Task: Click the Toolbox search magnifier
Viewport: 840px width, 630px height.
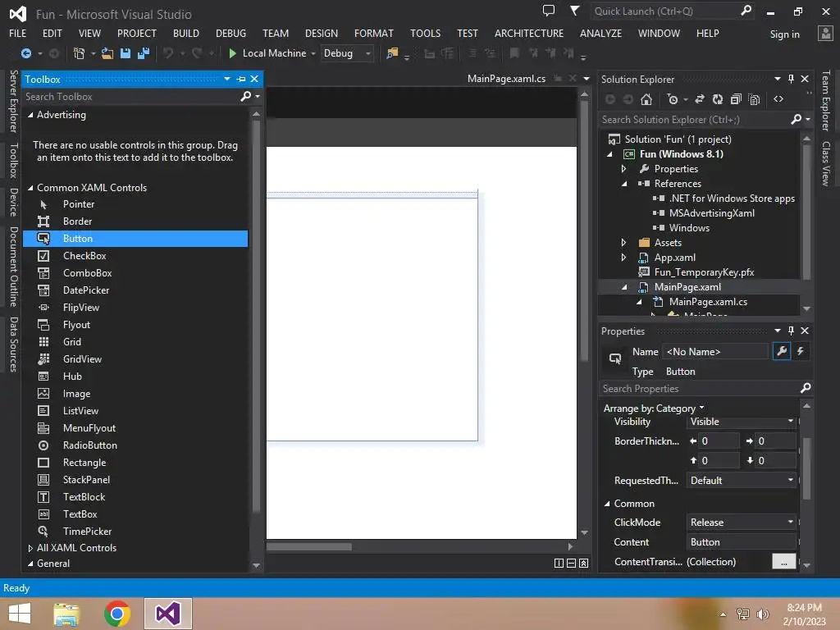Action: tap(246, 97)
